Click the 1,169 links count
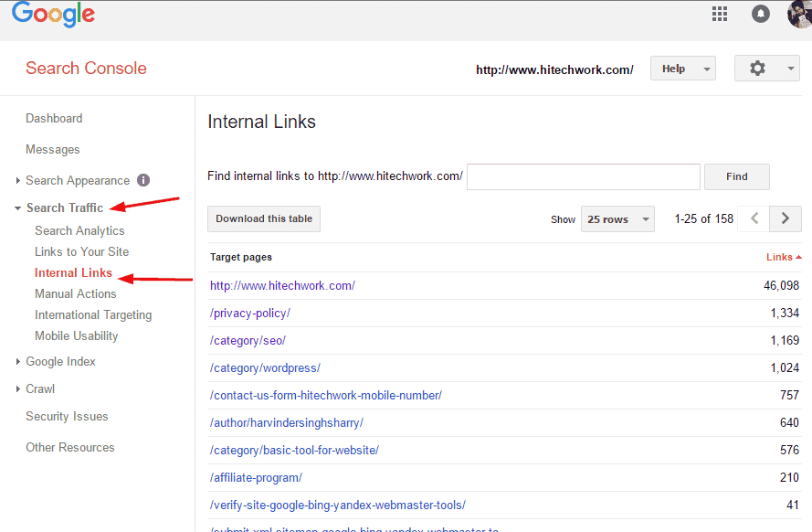 pos(785,341)
